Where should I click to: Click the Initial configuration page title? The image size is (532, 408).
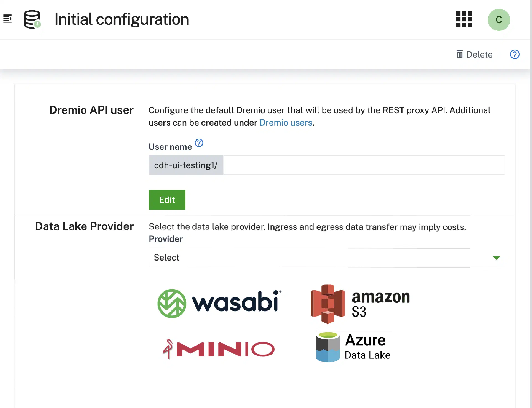click(x=122, y=19)
